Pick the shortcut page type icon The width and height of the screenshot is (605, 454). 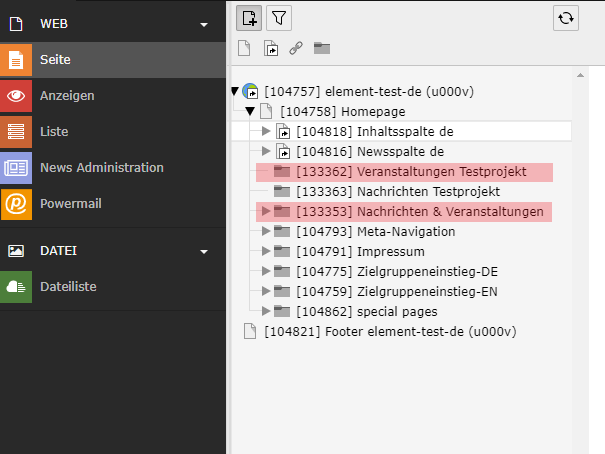[271, 48]
